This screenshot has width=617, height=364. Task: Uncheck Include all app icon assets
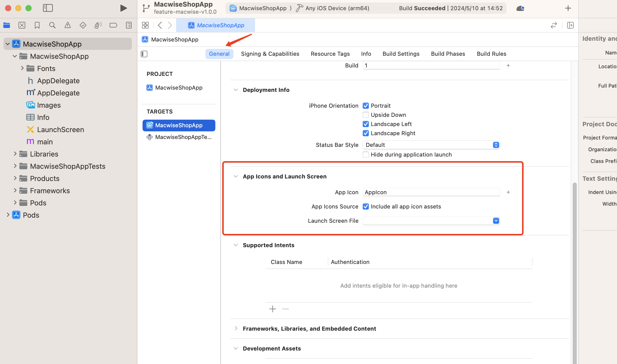coord(366,206)
